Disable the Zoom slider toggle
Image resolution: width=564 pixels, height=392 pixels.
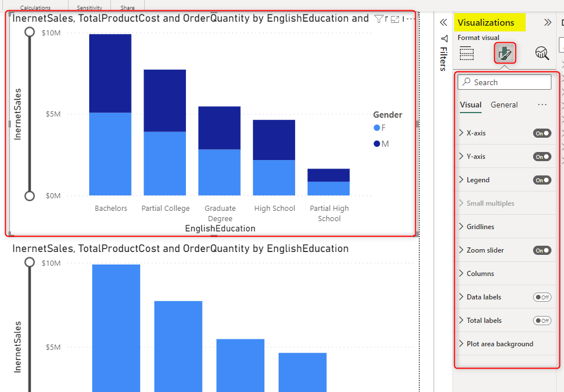tap(542, 250)
